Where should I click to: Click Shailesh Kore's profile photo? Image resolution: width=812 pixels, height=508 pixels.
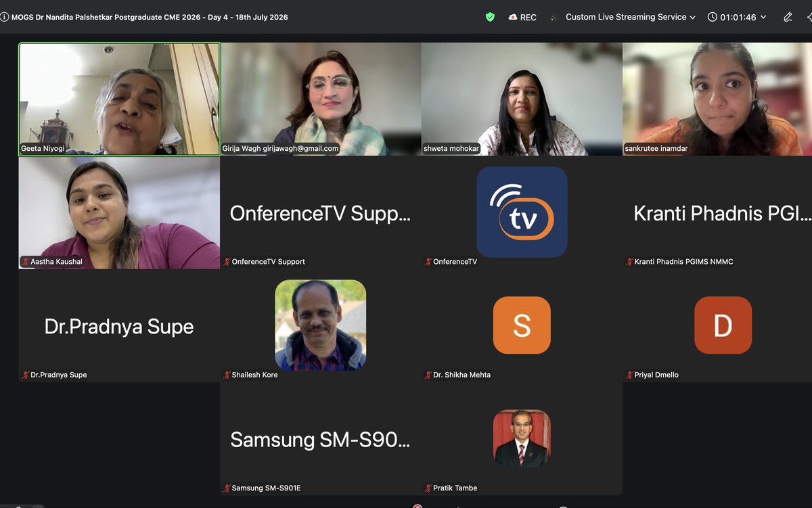(x=321, y=325)
